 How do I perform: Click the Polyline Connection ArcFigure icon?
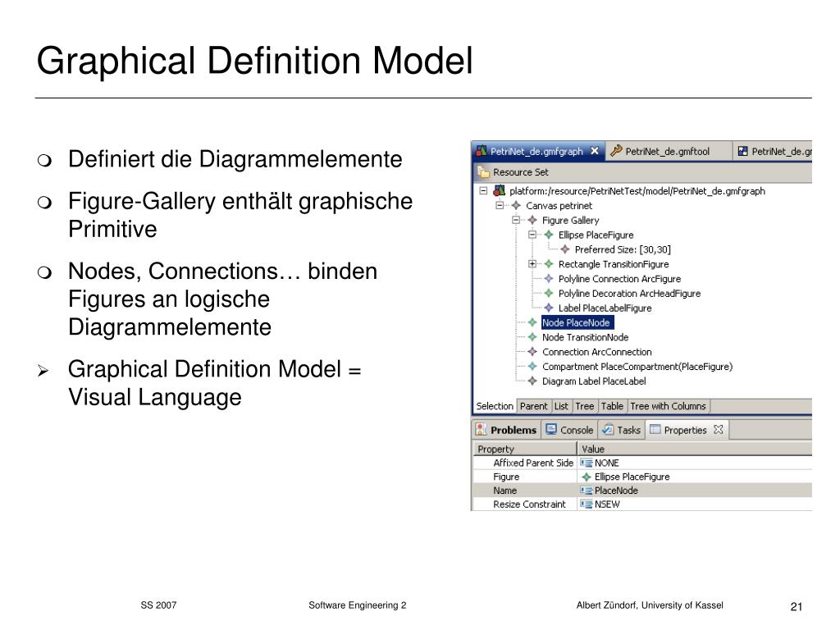pyautogui.click(x=549, y=279)
